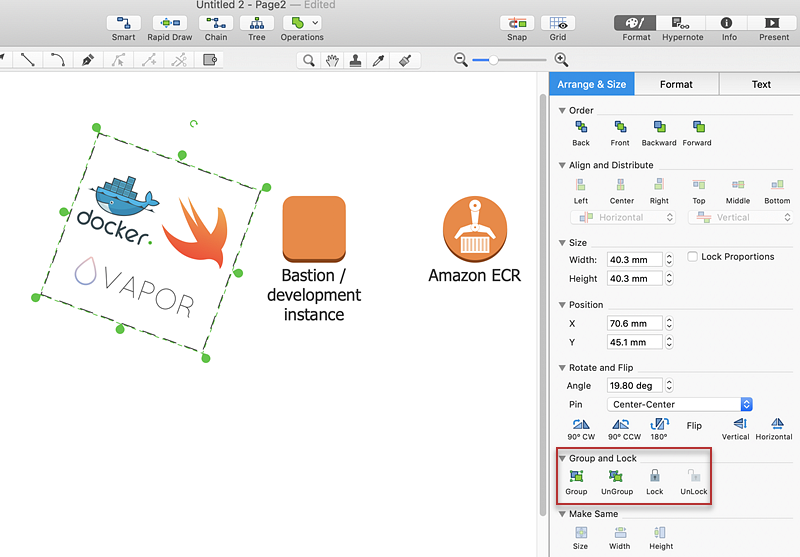Viewport: 800px width, 557px height.
Task: Select the Format Painter brush tool
Action: [x=405, y=61]
